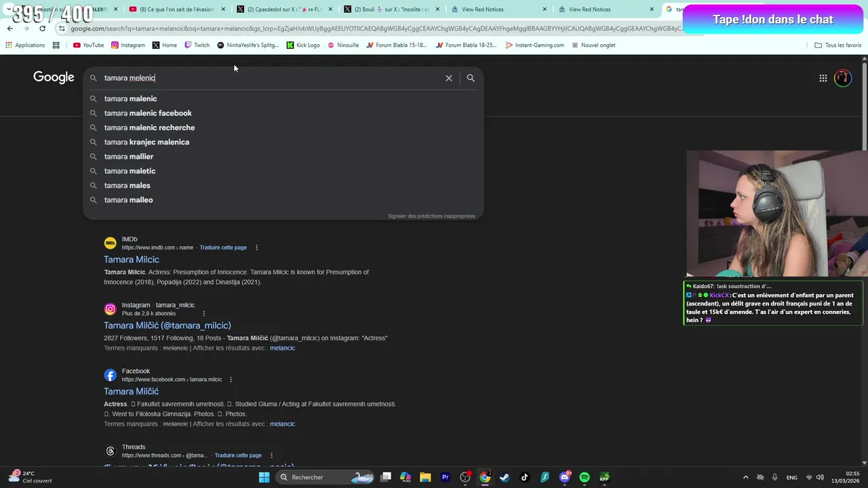The width and height of the screenshot is (868, 488).
Task: Click the 'ENG' language indicator
Action: point(792,477)
